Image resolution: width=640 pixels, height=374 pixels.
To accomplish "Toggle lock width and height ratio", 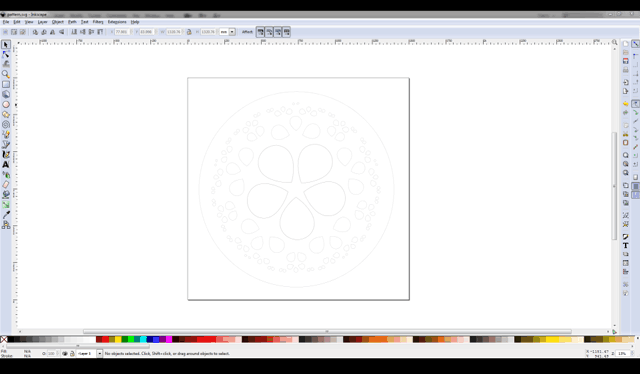I will point(189,32).
